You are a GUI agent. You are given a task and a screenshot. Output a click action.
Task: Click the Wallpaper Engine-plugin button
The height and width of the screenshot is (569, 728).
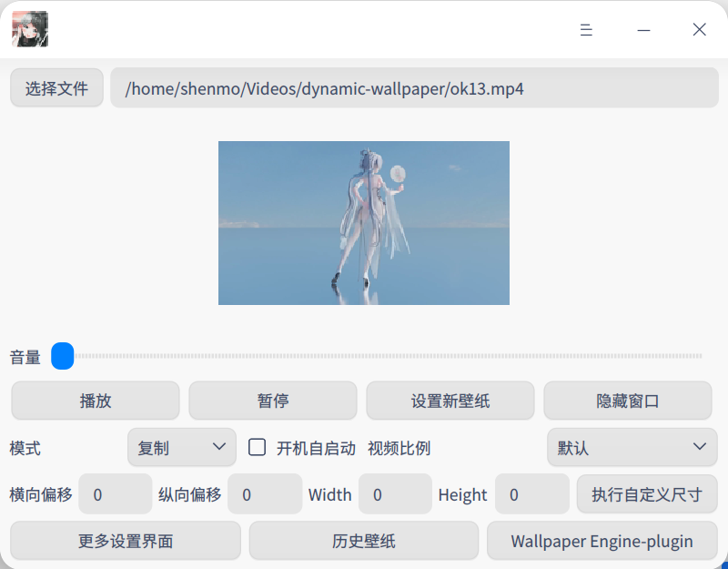602,541
